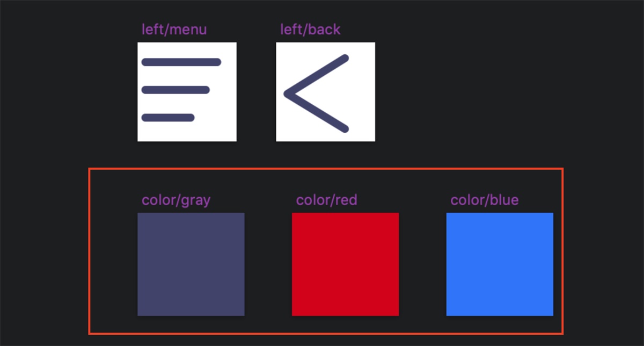Pick the red color swatch
This screenshot has height=346, width=644.
click(x=345, y=264)
